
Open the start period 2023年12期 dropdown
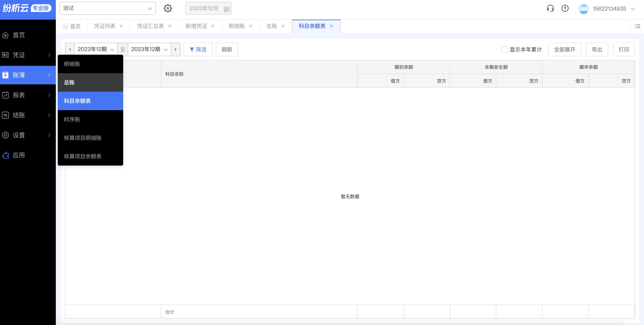click(96, 49)
